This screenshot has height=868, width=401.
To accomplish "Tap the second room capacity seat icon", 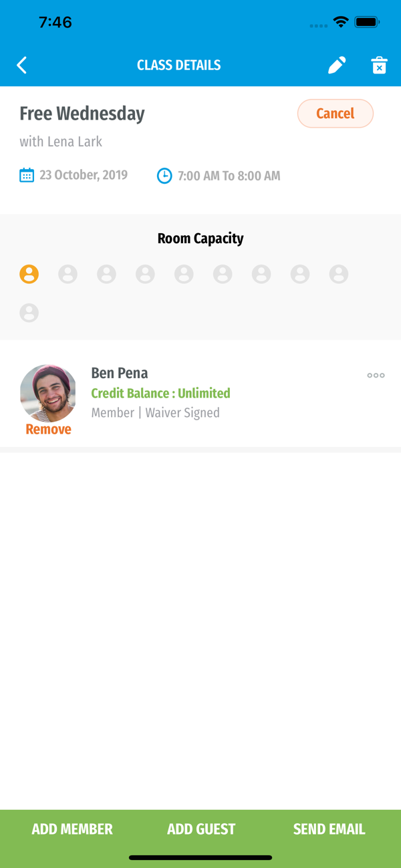I will coord(68,274).
